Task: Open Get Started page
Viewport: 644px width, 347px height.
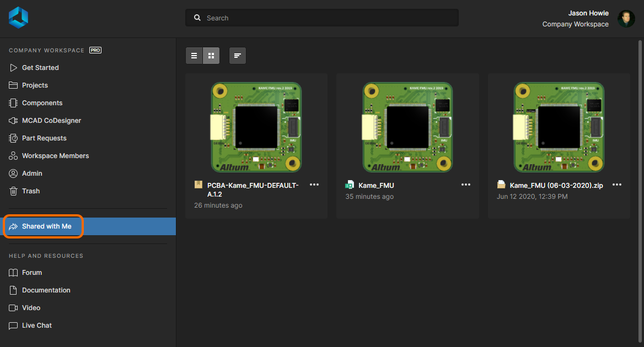Action: [x=40, y=68]
